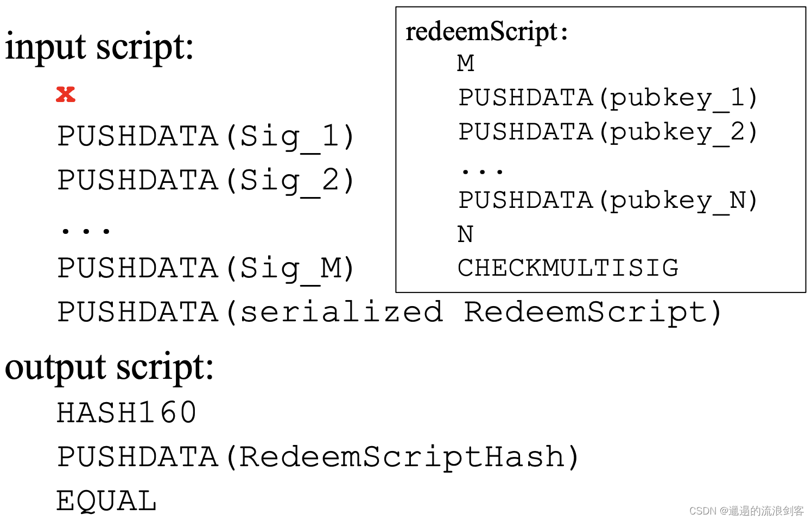This screenshot has height=521, width=812.
Task: Select the PUSHDATA(Sig_M) line
Action: [206, 269]
